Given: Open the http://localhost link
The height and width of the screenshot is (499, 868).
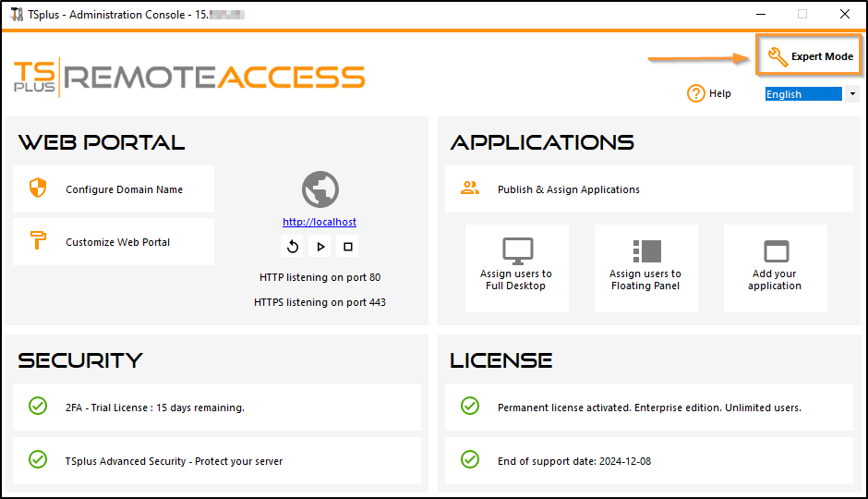Looking at the screenshot, I should pyautogui.click(x=319, y=222).
